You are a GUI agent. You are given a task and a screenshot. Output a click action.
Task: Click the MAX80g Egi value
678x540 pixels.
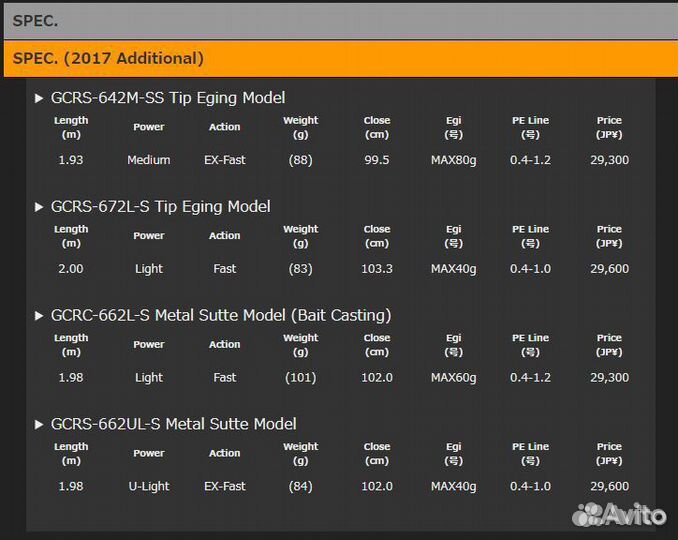(453, 160)
